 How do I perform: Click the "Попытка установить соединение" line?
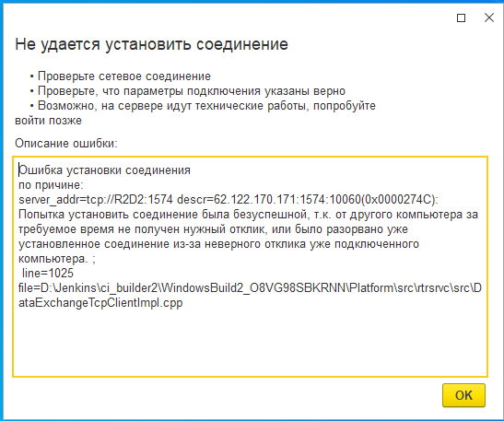click(248, 215)
